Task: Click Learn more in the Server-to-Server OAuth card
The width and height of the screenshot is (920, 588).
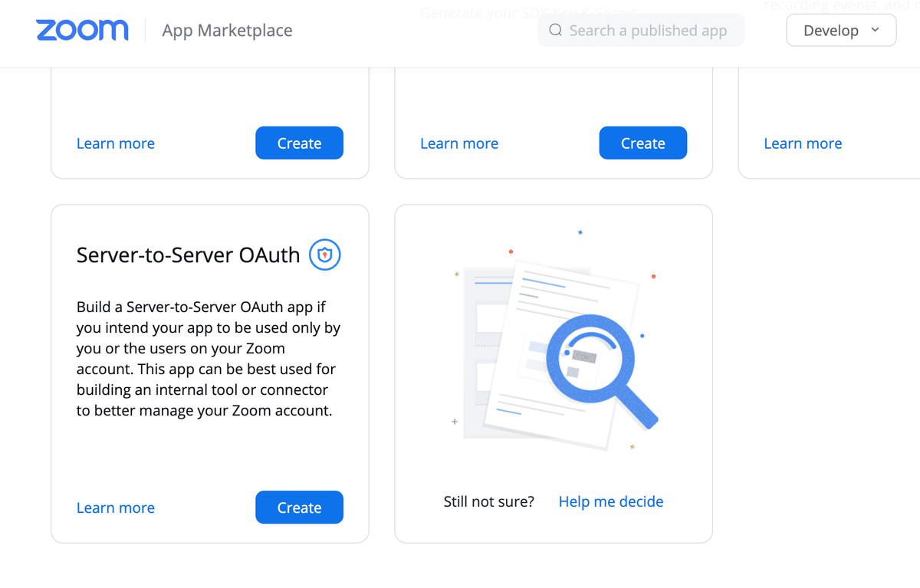Action: point(116,508)
